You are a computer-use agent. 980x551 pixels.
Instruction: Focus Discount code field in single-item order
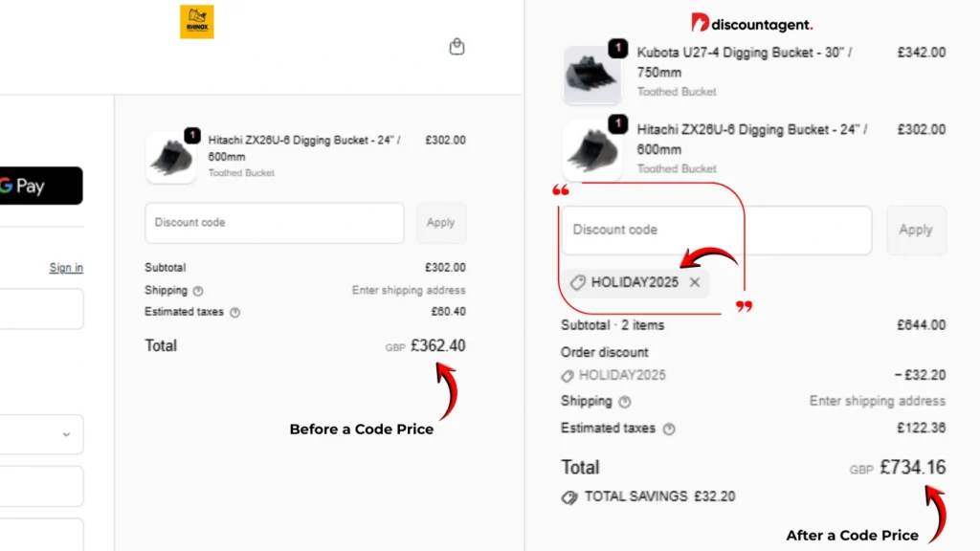(x=275, y=223)
